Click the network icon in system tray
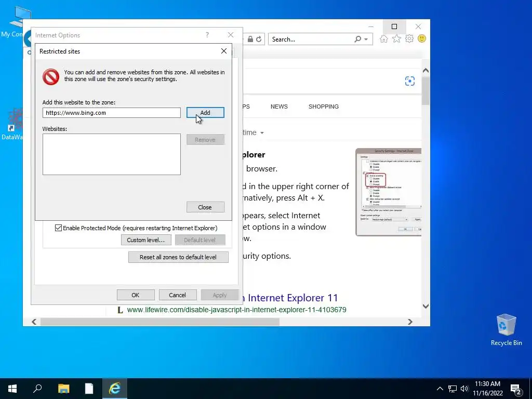This screenshot has height=399, width=532. 453,389
